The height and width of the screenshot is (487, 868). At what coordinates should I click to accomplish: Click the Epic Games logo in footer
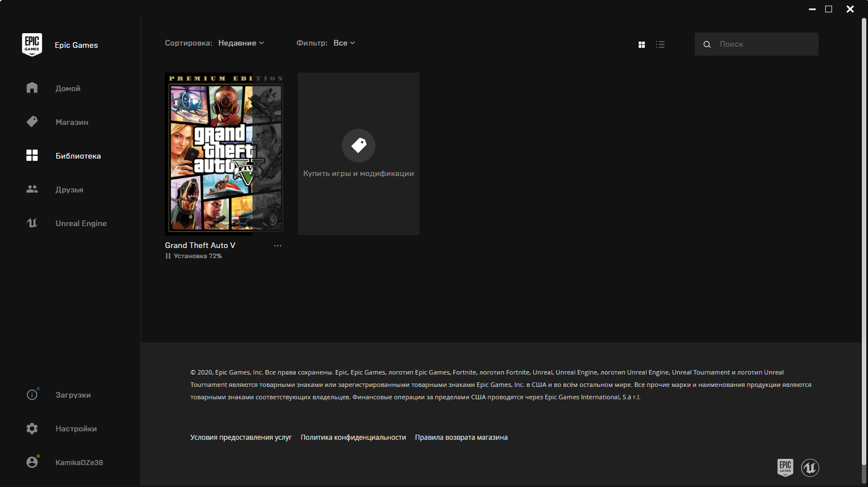[785, 467]
